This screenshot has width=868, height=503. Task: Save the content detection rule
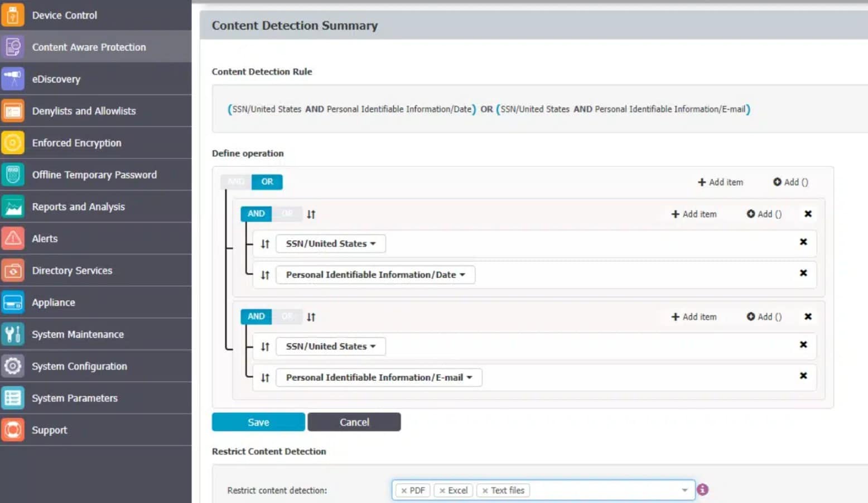[x=258, y=422]
